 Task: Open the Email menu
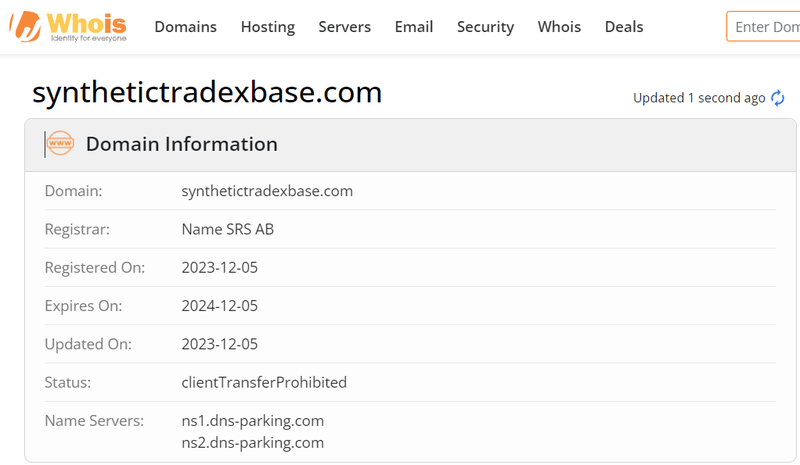tap(414, 27)
